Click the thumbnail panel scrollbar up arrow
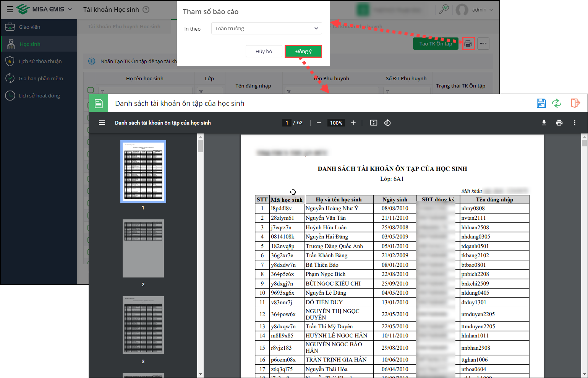Viewport: 588px width, 378px height. click(201, 137)
